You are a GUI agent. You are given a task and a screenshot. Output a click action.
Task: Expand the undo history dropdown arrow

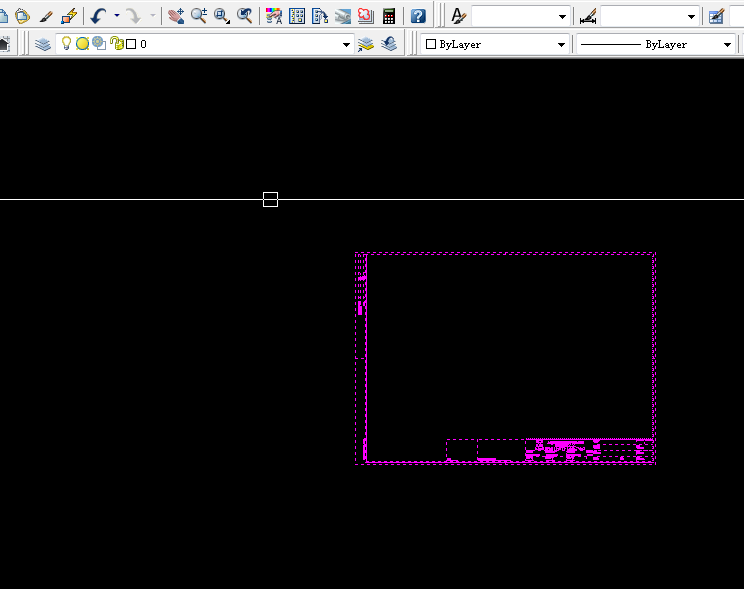[x=117, y=16]
